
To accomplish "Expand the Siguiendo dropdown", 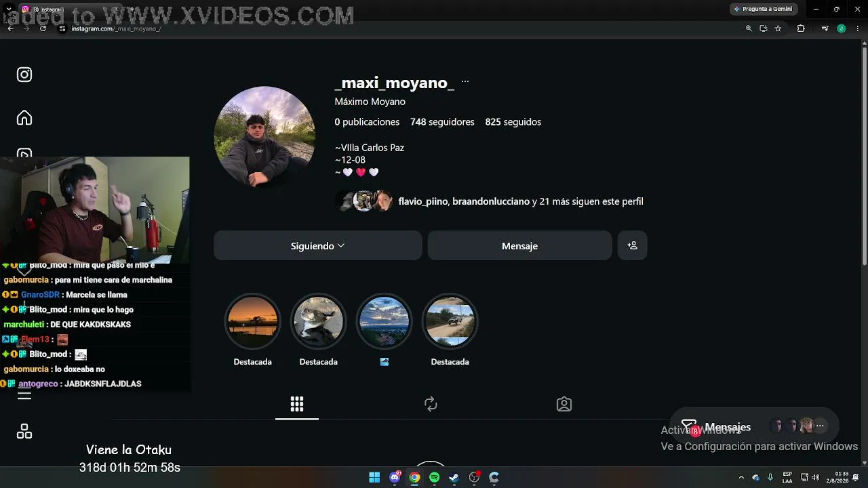I will (318, 245).
